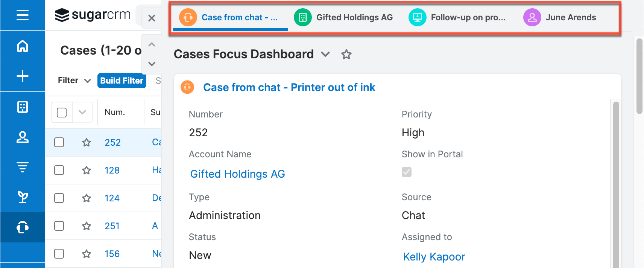Tick the checkbox for case 124

59,198
